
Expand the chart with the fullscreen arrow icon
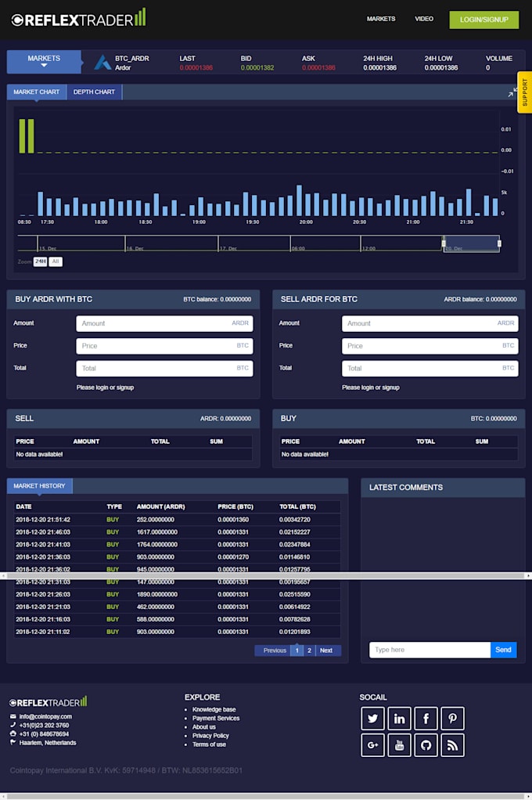[x=512, y=92]
